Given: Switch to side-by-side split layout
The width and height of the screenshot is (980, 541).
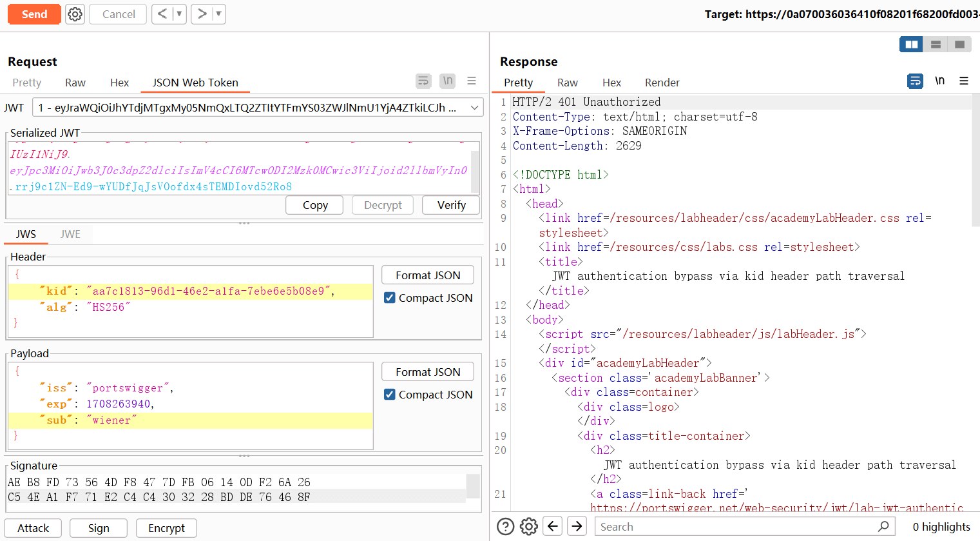Looking at the screenshot, I should [911, 44].
